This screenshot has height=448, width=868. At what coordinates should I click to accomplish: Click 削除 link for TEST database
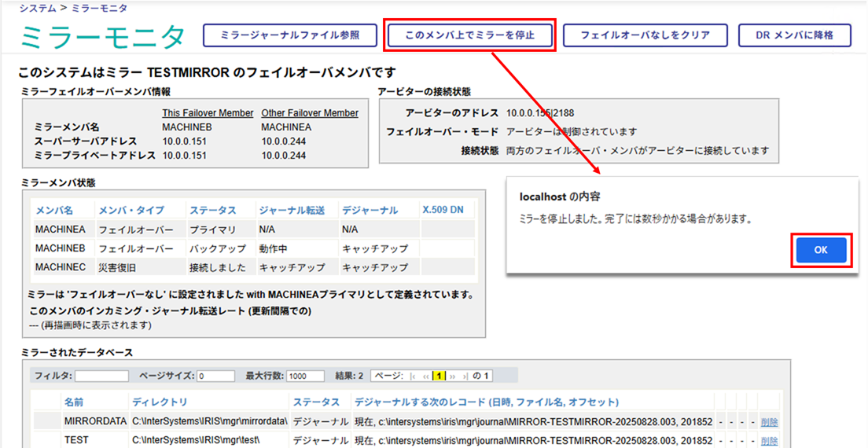click(x=771, y=441)
